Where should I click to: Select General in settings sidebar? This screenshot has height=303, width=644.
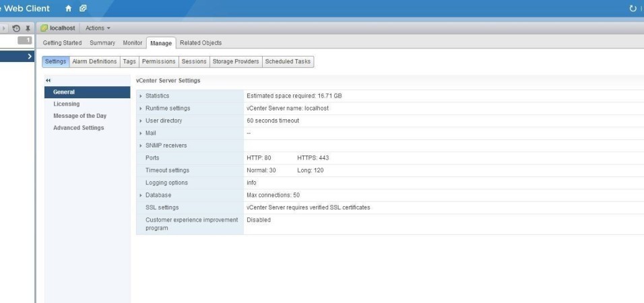(88, 92)
